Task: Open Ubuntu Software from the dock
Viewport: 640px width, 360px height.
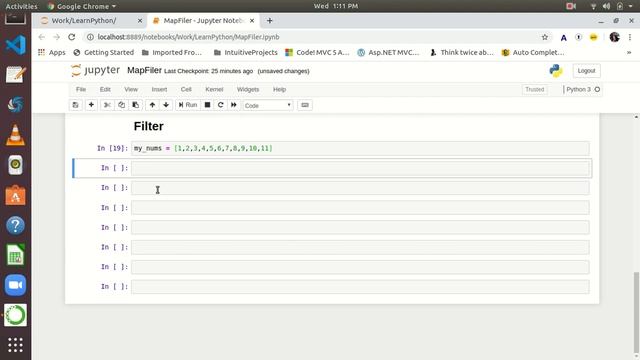Action: click(x=16, y=195)
